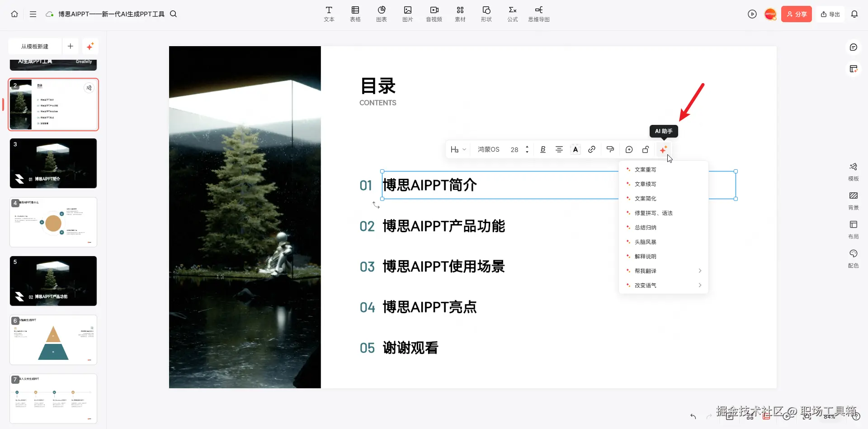Click the rotate handle below selected text

click(376, 205)
